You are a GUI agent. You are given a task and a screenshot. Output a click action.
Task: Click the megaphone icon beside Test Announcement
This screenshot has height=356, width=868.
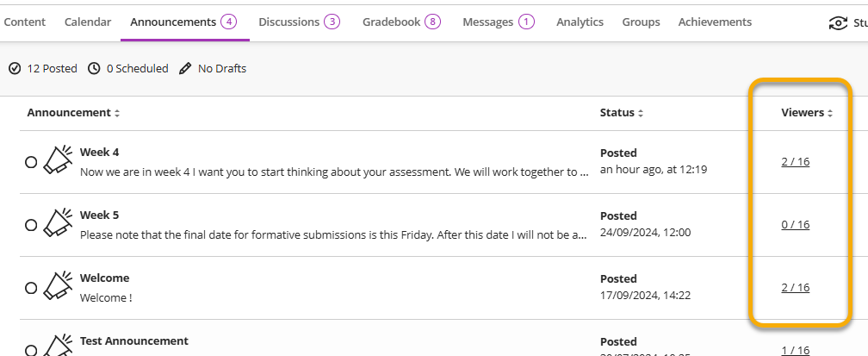click(x=58, y=345)
